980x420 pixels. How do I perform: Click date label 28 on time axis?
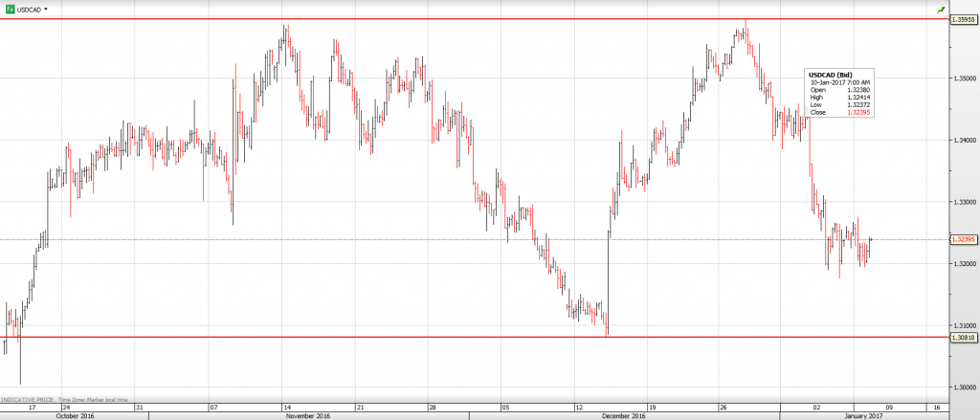pyautogui.click(x=432, y=407)
